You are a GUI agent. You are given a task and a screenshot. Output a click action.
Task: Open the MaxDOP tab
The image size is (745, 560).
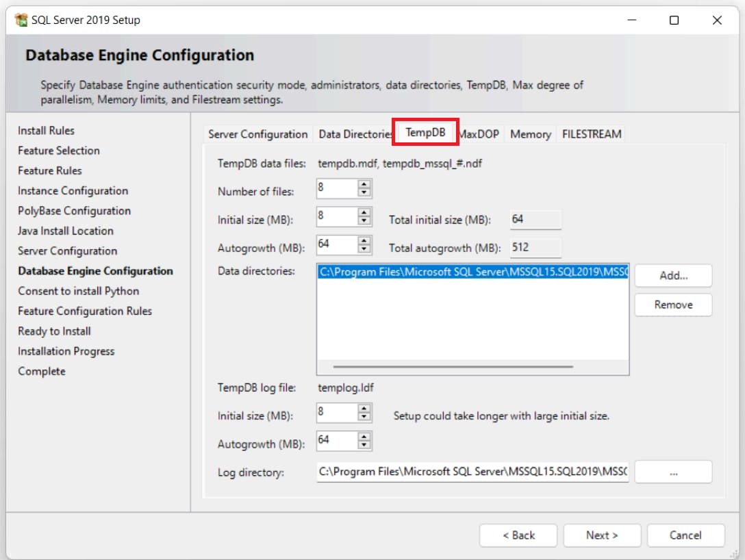click(x=479, y=134)
